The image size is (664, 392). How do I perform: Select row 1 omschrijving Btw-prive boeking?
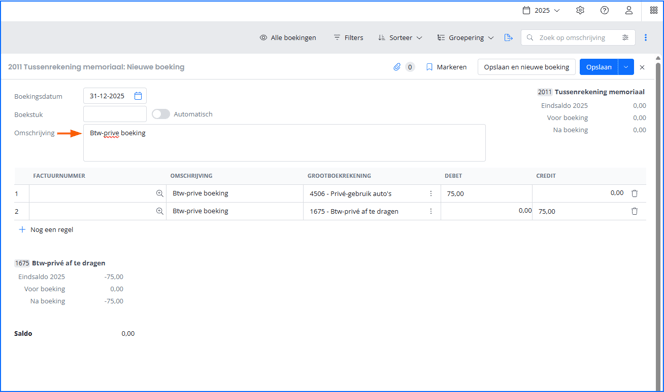click(235, 193)
